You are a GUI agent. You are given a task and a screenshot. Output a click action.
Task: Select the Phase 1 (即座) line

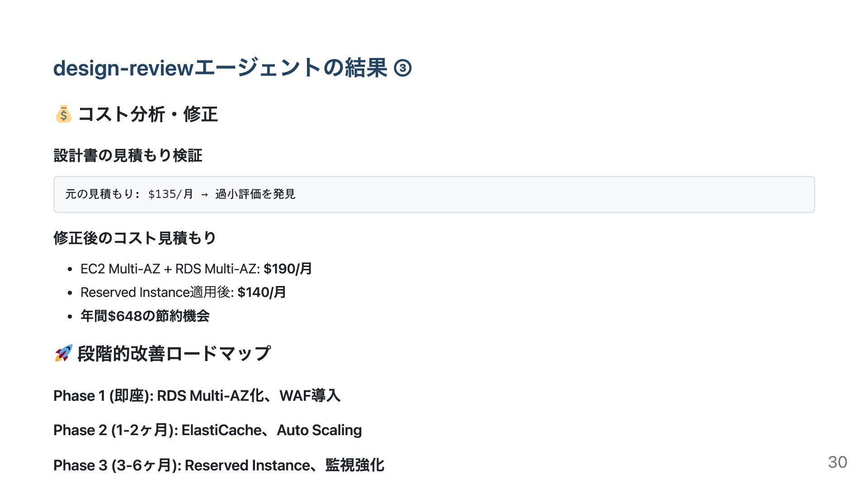pos(197,396)
